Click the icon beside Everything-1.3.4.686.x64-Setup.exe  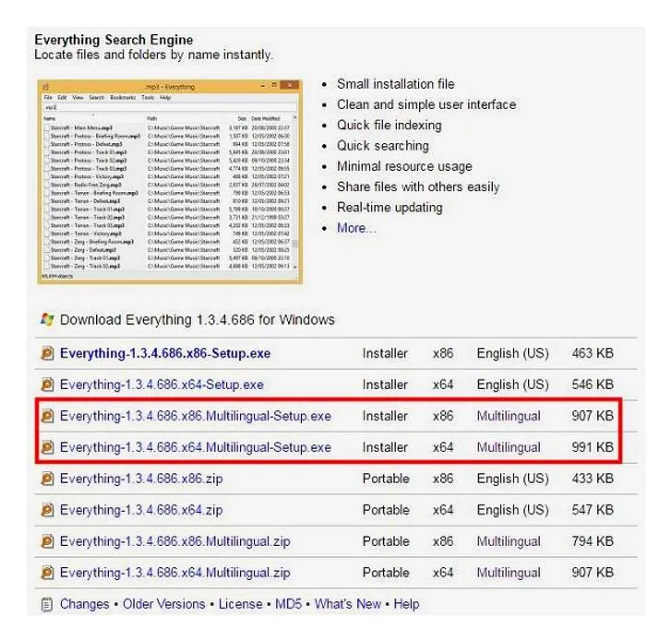pos(47,384)
